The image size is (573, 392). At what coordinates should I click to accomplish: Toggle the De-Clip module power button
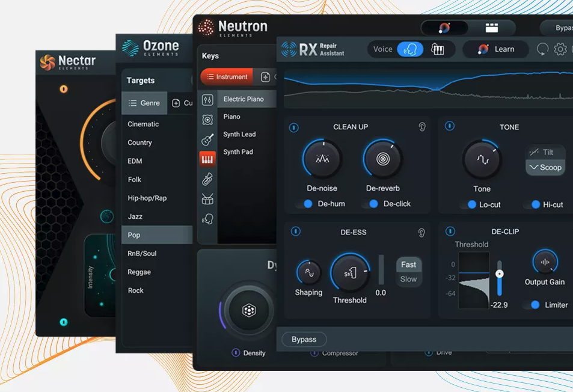(x=450, y=231)
